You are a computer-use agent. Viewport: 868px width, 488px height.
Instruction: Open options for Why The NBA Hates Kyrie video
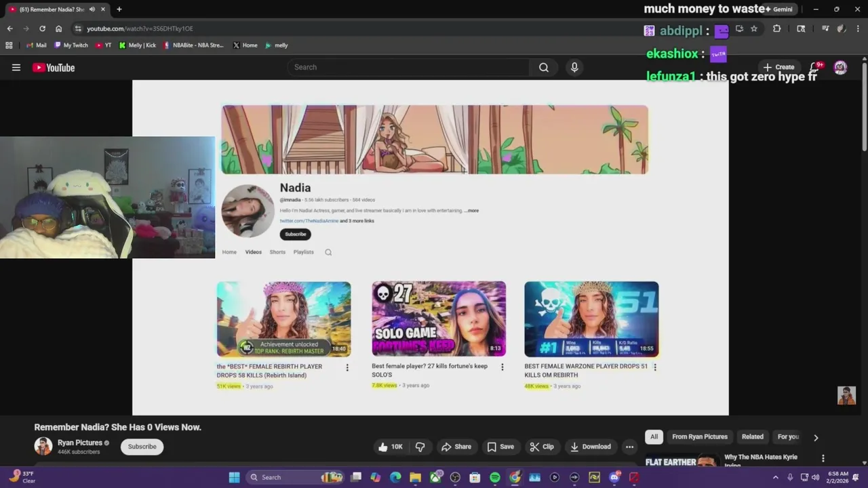(823, 458)
